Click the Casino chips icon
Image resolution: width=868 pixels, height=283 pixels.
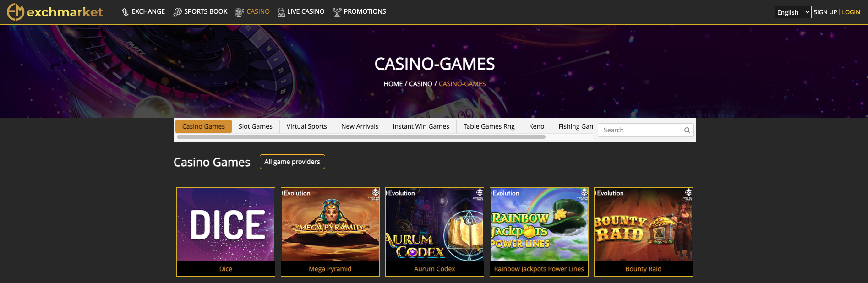click(239, 12)
